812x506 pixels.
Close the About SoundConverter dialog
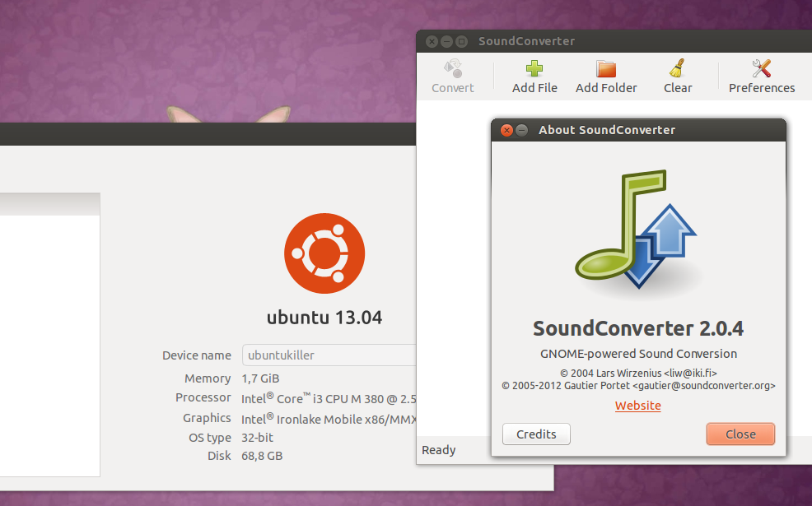pyautogui.click(x=740, y=434)
